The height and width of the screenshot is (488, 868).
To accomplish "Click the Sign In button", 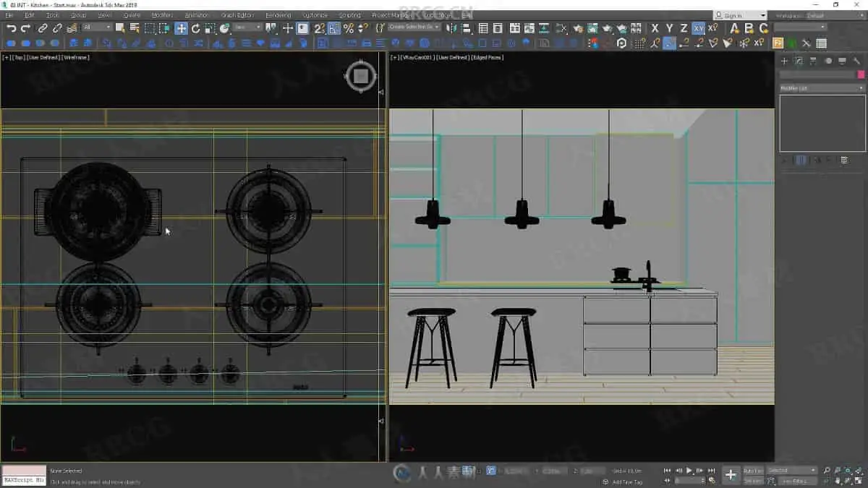I will pos(733,15).
